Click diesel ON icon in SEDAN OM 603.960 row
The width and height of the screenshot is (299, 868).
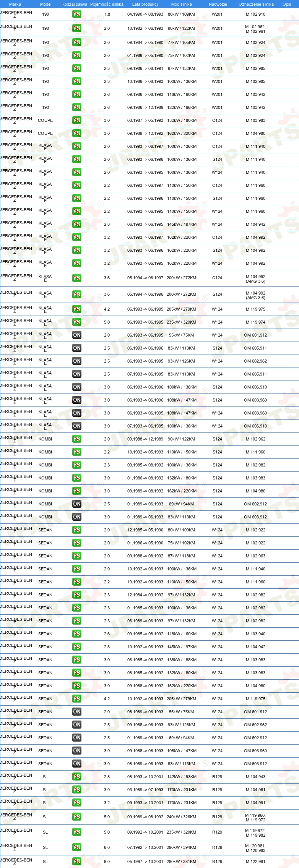[76, 751]
